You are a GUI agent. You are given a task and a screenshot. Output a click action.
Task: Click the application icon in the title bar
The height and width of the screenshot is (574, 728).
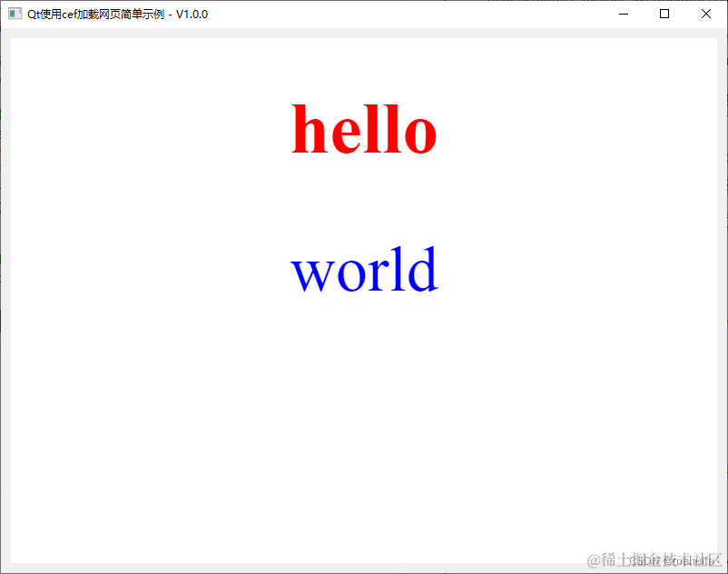point(15,14)
